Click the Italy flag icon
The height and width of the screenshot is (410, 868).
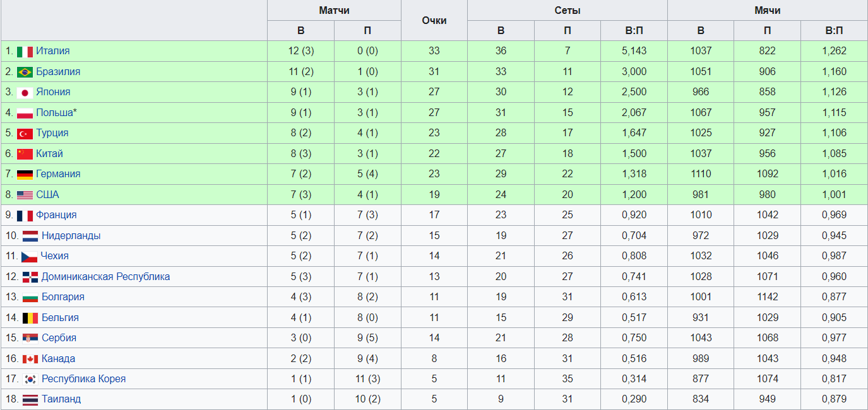coord(25,52)
